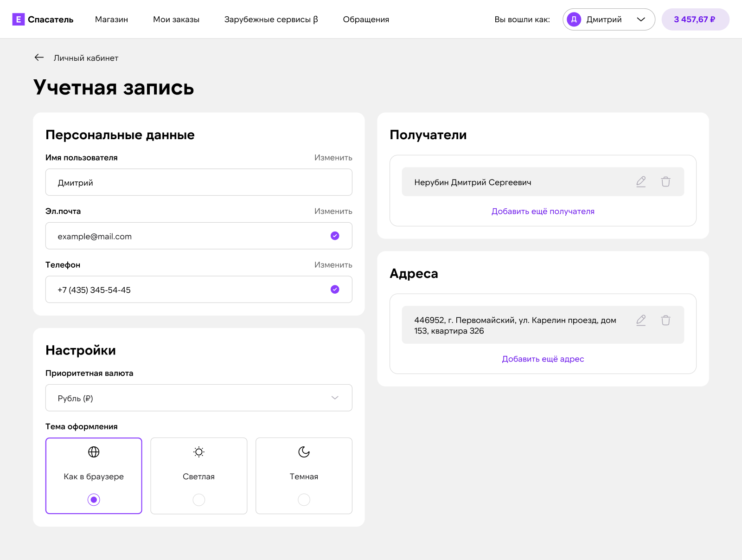Click the back arrow next to Личный кабинет

coord(39,58)
